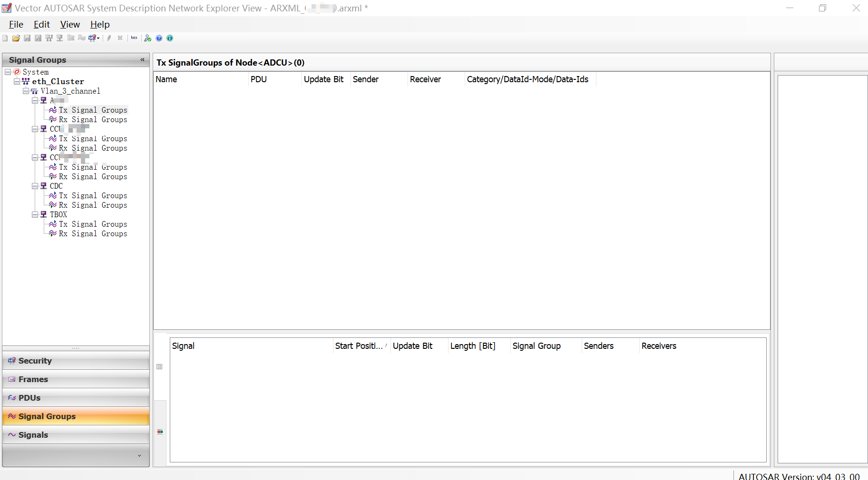Open help with the question mark icon
Viewport: 868px width, 480px height.
[x=159, y=38]
